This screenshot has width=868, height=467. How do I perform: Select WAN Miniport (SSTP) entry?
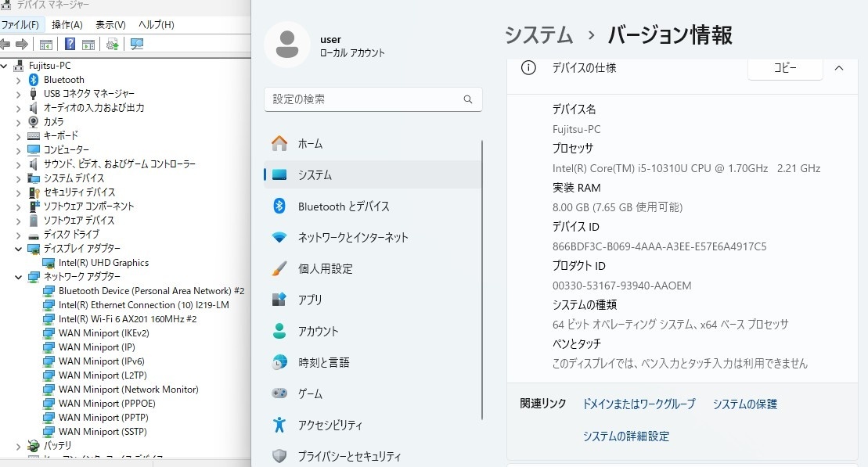(x=103, y=432)
